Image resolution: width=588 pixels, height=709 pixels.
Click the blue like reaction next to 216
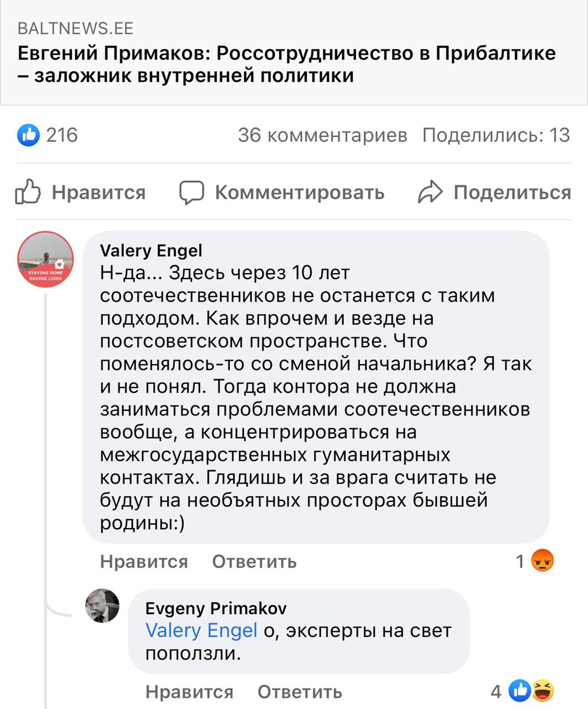(x=29, y=135)
